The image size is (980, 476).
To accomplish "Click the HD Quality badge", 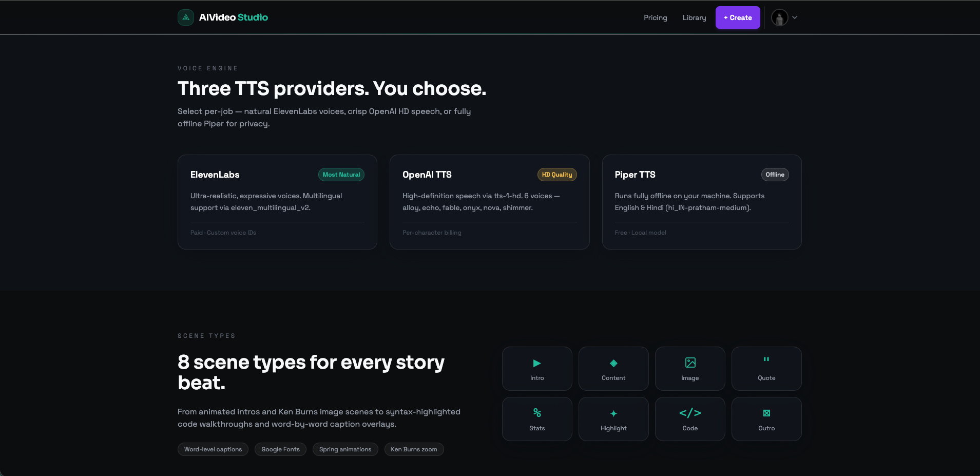I will point(557,175).
